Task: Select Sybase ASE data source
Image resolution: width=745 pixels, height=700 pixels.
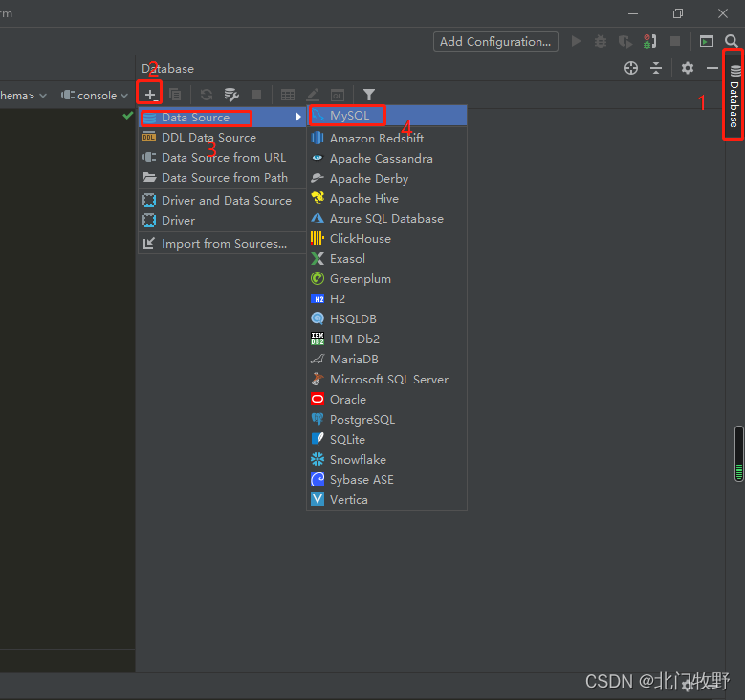Action: click(386, 479)
